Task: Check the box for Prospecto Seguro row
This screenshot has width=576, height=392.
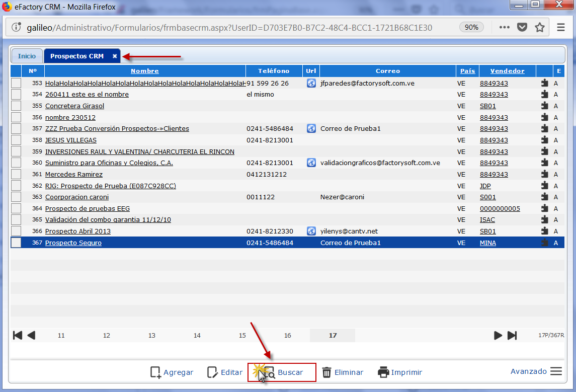Action: [16, 243]
